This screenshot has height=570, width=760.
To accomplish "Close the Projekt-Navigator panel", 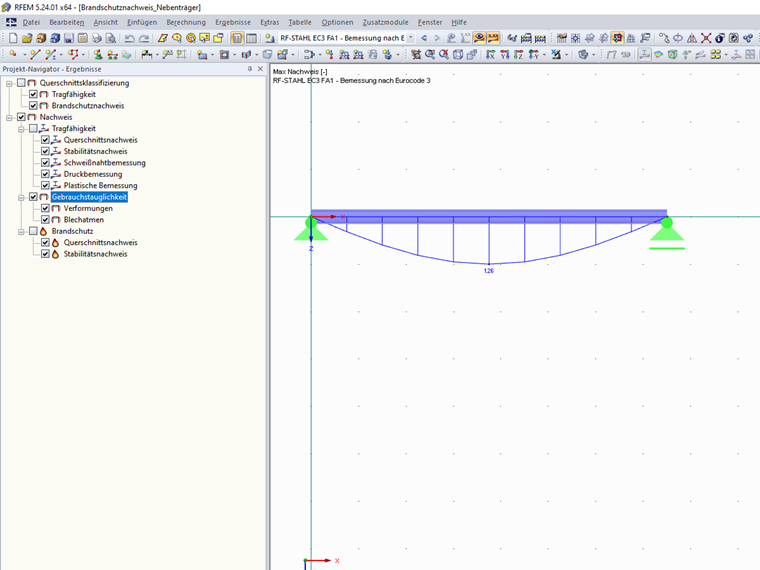I will pyautogui.click(x=260, y=69).
